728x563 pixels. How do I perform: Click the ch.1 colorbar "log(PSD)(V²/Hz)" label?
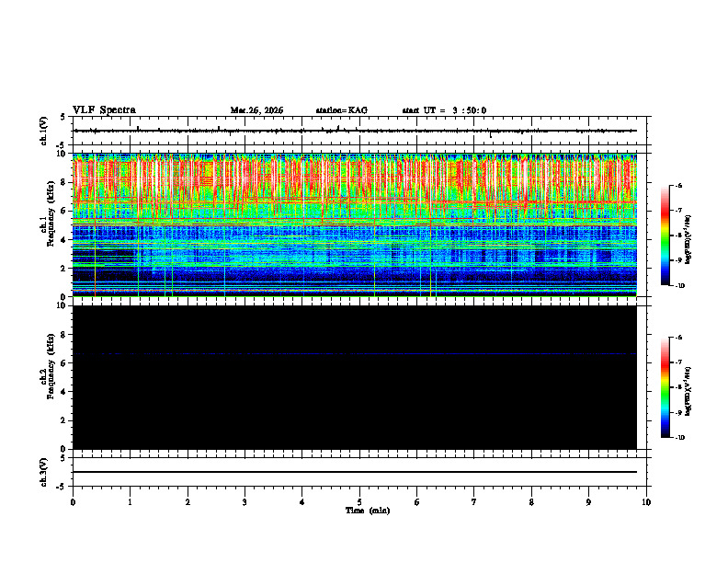pyautogui.click(x=689, y=240)
